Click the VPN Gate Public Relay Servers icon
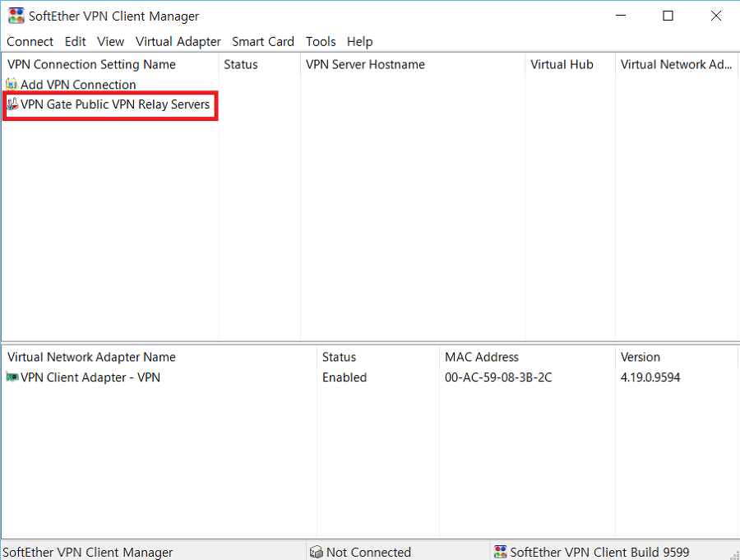The width and height of the screenshot is (740, 560). (x=12, y=104)
